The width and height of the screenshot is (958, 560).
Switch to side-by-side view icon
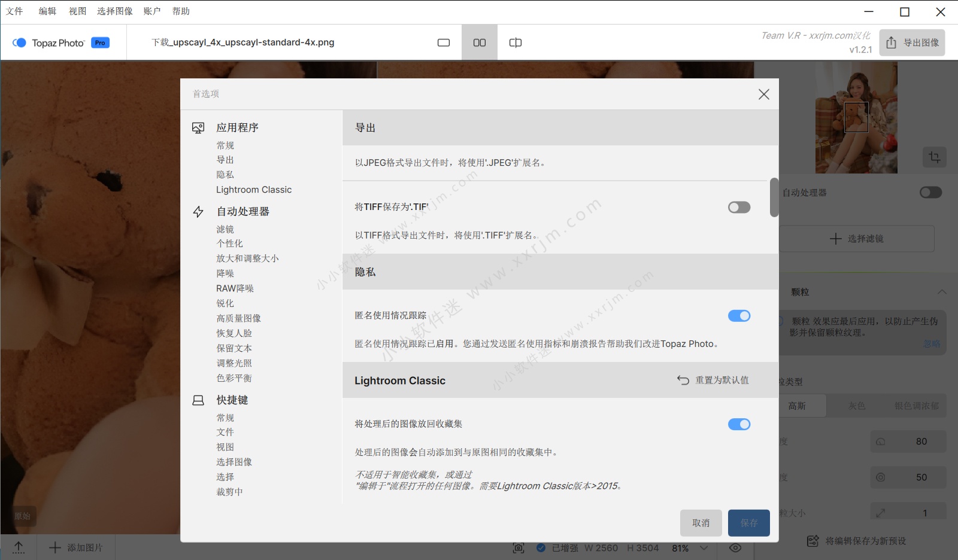point(480,42)
